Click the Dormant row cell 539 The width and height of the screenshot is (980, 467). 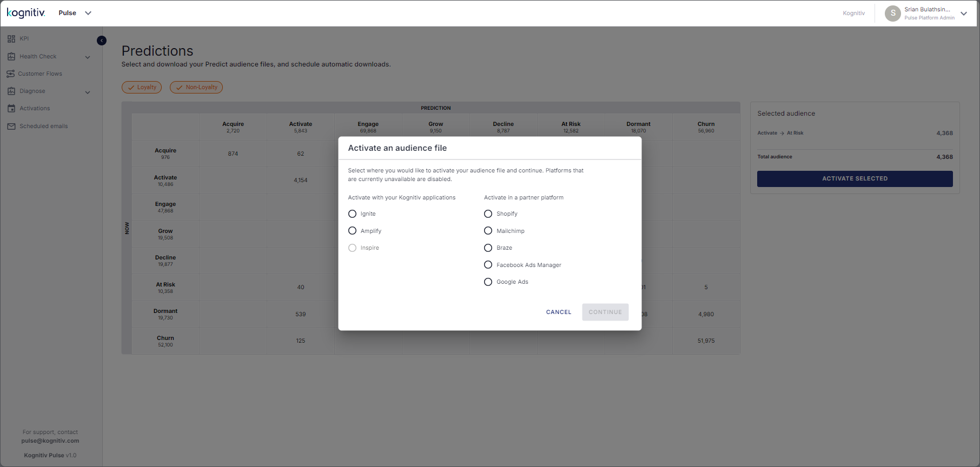(x=301, y=314)
